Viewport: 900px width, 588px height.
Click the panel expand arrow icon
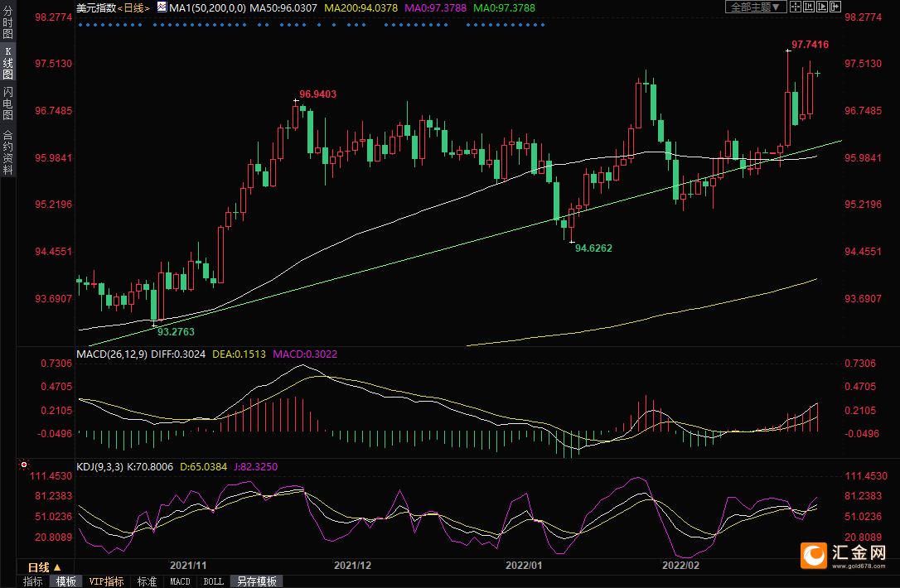tap(835, 7)
